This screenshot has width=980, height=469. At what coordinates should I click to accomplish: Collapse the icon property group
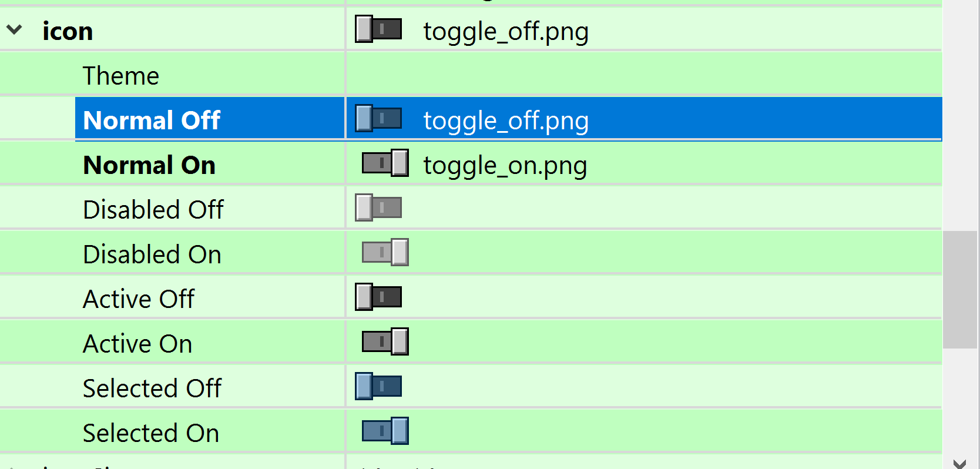(15, 29)
